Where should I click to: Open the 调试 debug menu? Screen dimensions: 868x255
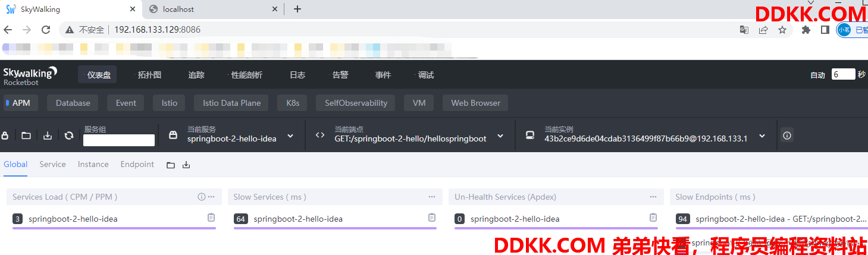click(x=425, y=75)
